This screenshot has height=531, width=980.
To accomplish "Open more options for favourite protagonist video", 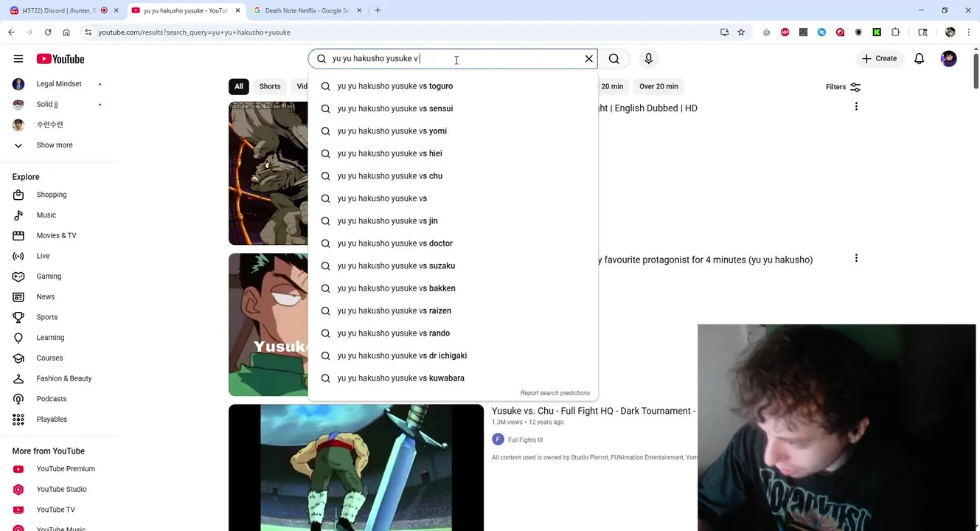I will point(856,258).
